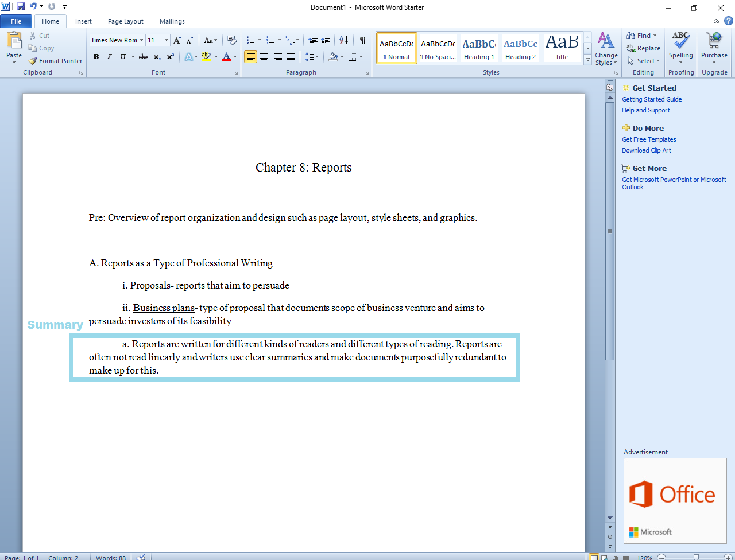
Task: Apply the red font color swatch
Action: (227, 57)
